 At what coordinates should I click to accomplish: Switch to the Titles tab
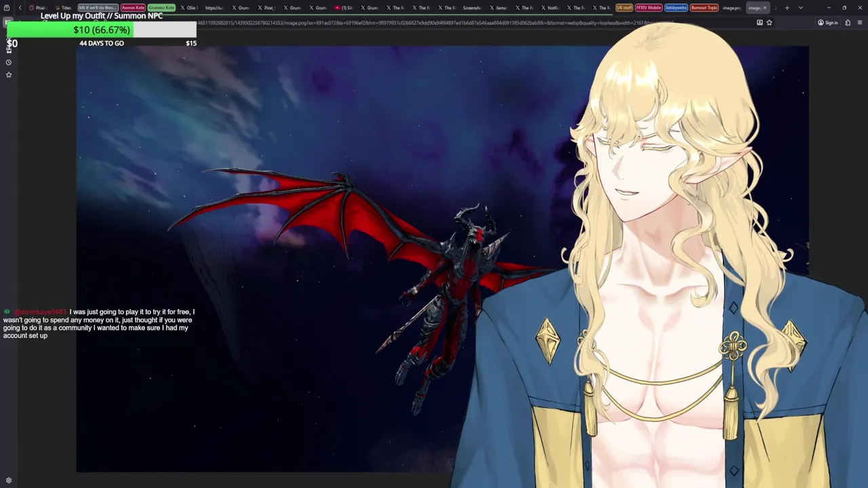pos(64,7)
